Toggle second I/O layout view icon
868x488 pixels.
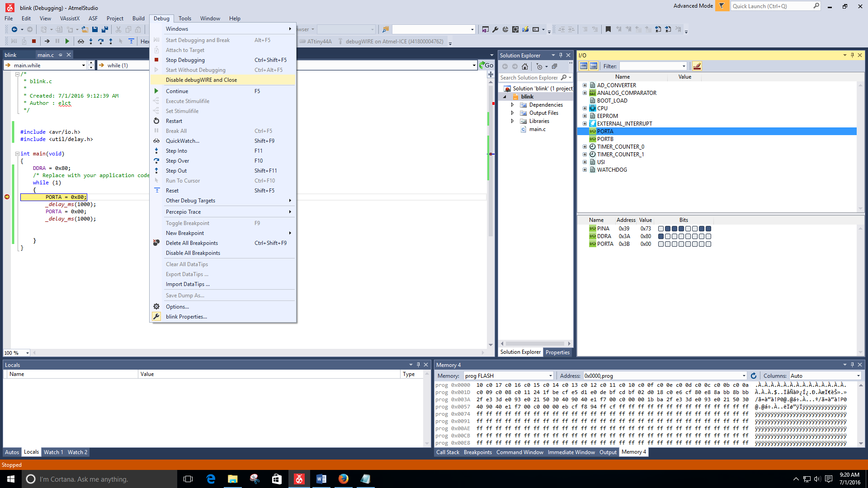pos(594,66)
